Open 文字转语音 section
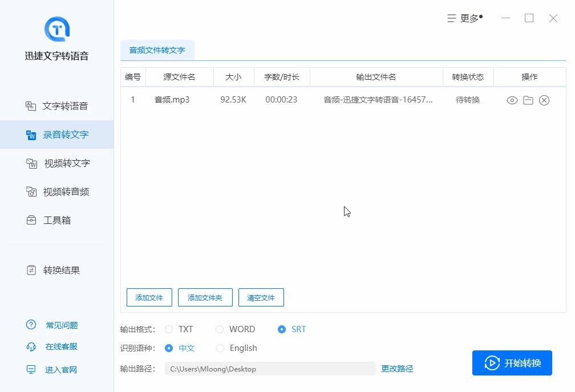 [x=65, y=106]
